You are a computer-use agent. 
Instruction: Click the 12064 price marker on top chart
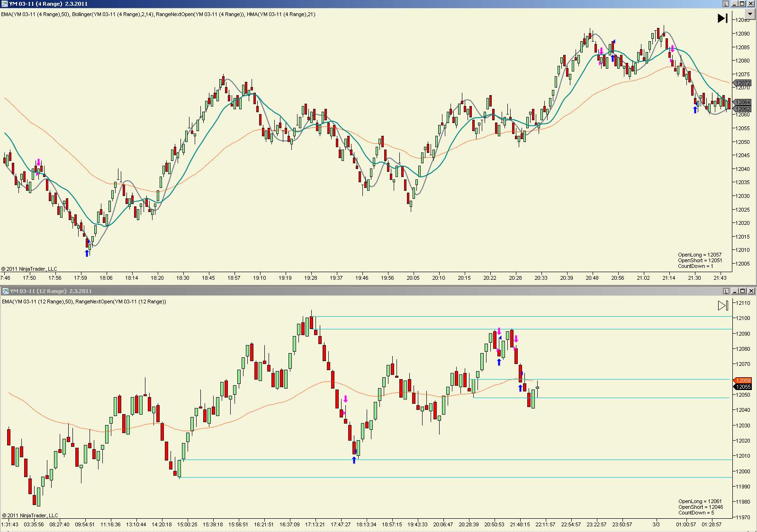point(742,102)
